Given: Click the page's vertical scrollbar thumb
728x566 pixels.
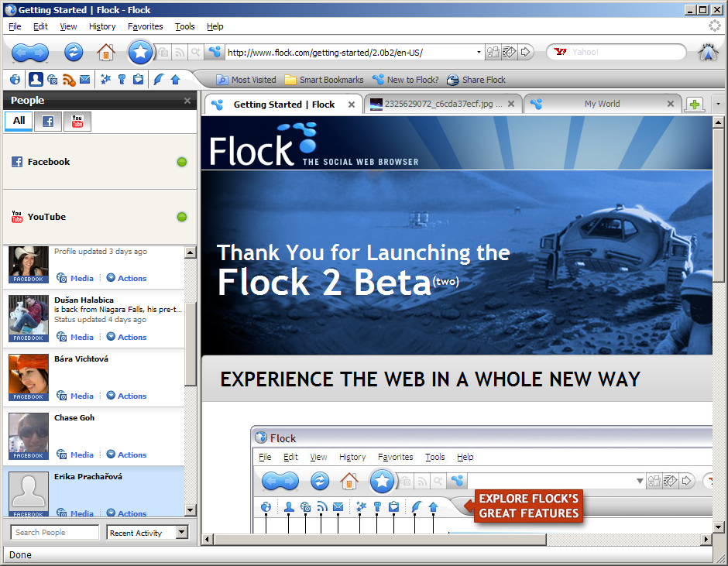Looking at the screenshot, I should (x=718, y=205).
